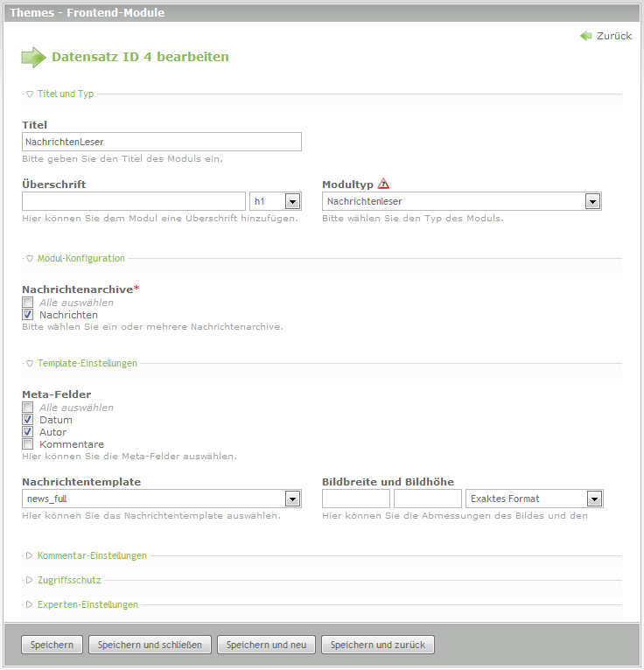This screenshot has width=644, height=670.
Task: Follow the Zurück link
Action: (x=613, y=36)
